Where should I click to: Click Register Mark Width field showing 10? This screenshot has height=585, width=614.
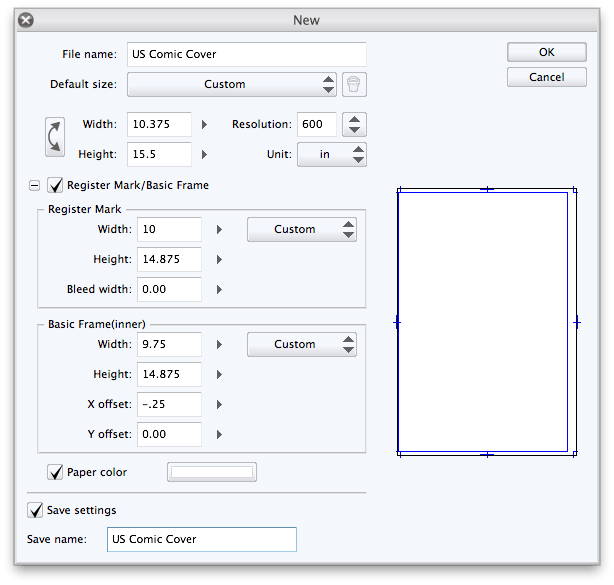169,229
